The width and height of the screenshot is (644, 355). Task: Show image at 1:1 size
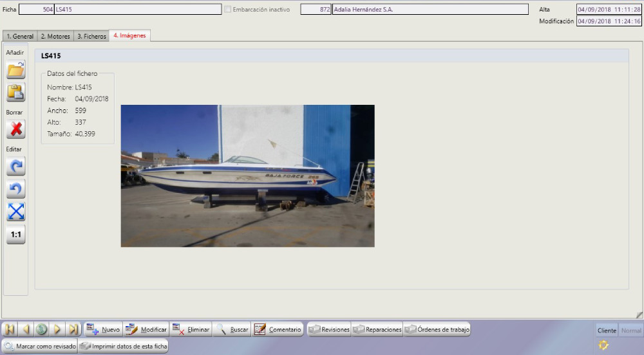(15, 235)
